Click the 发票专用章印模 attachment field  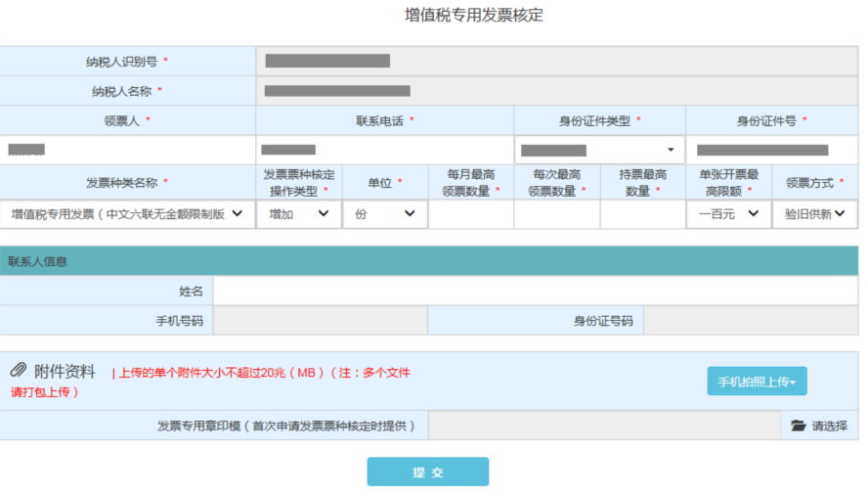tap(604, 427)
